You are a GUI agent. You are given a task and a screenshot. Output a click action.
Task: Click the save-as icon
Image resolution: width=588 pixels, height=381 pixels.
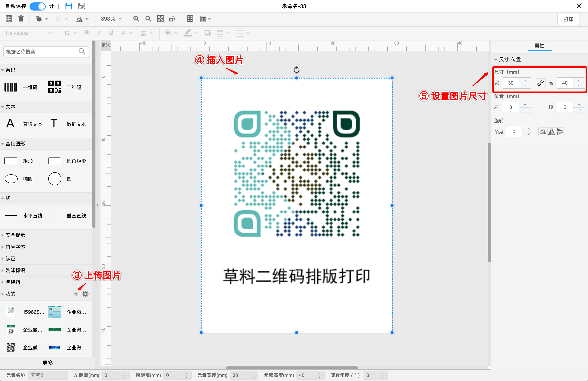pyautogui.click(x=81, y=6)
